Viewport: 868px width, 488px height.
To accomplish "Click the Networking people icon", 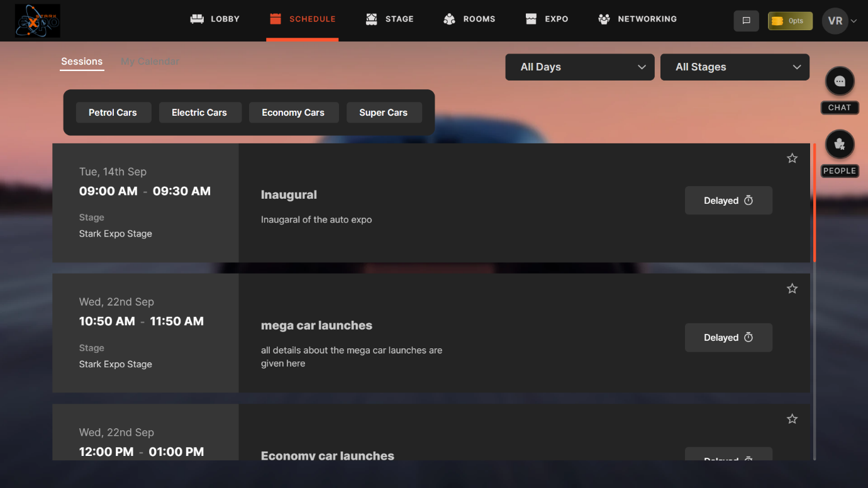I will tap(604, 19).
